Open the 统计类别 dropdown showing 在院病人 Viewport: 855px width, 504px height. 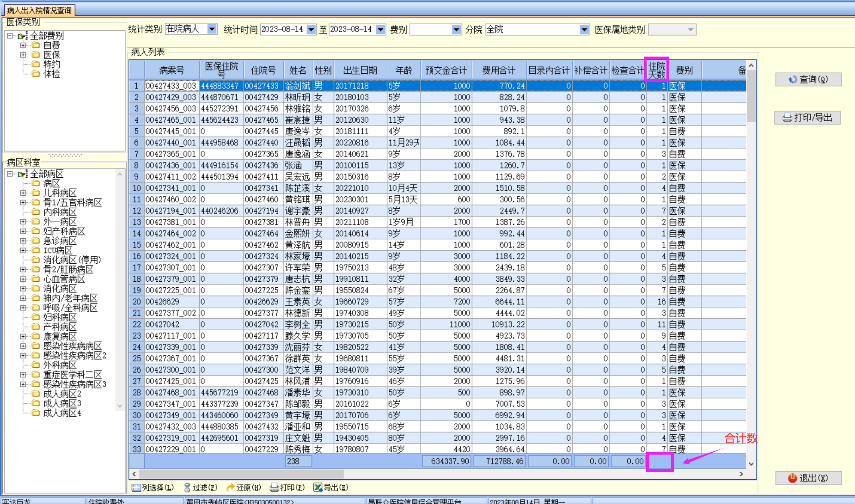coord(212,29)
